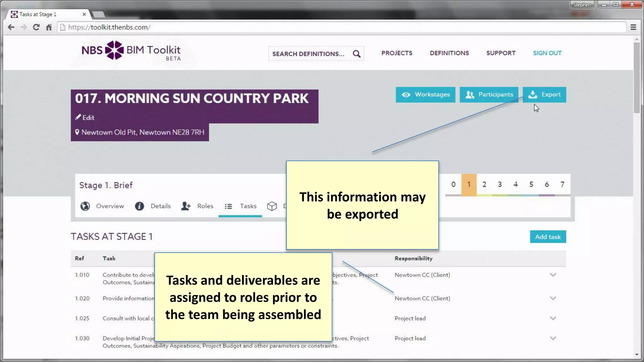
Task: Reload the page with refresh icon
Action: (36, 27)
